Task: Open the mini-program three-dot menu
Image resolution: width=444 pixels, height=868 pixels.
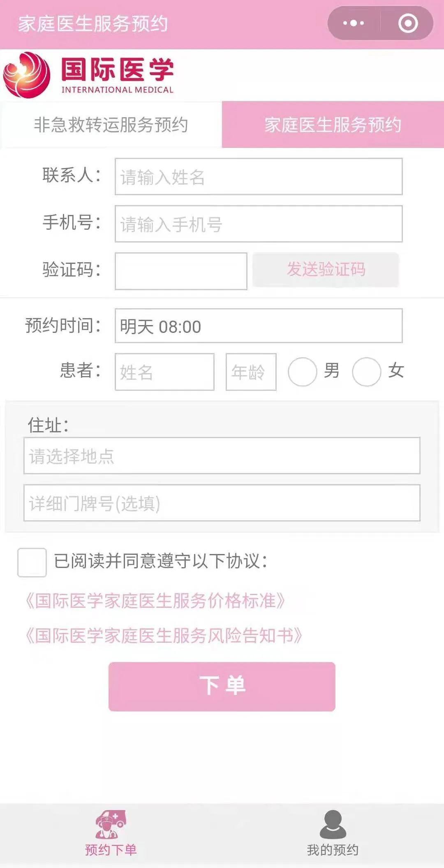Action: click(354, 23)
